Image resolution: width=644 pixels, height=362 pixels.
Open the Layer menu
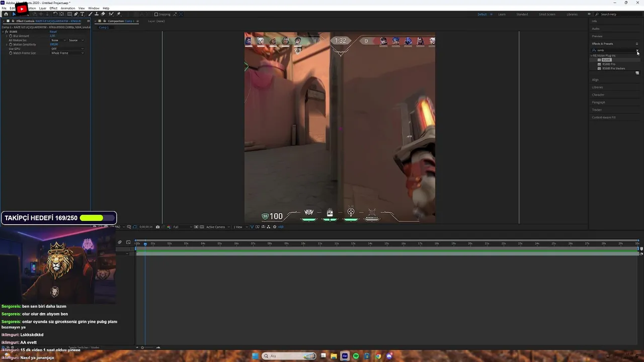(x=42, y=8)
